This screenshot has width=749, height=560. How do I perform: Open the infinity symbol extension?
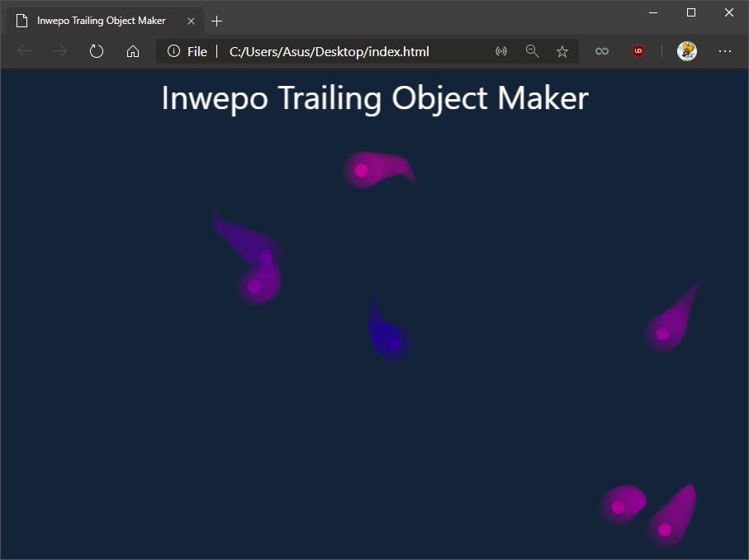[602, 51]
